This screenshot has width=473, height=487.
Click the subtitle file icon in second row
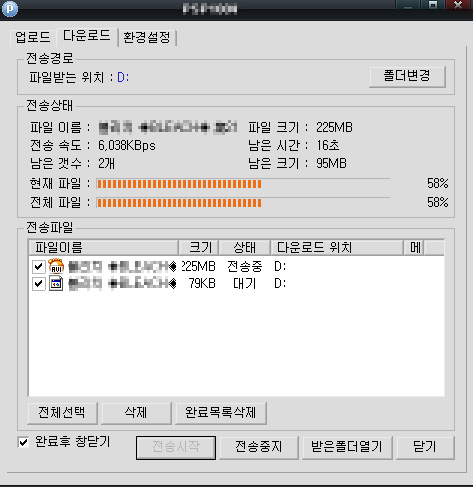pos(56,284)
